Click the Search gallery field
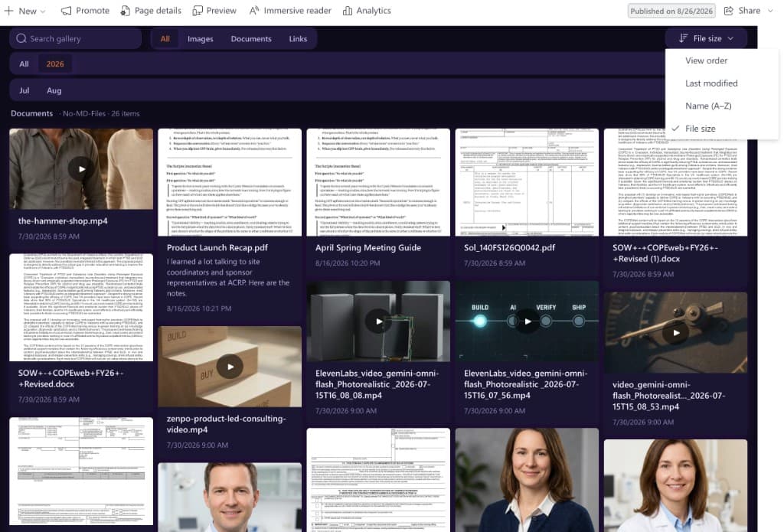The width and height of the screenshot is (784, 532). [76, 38]
